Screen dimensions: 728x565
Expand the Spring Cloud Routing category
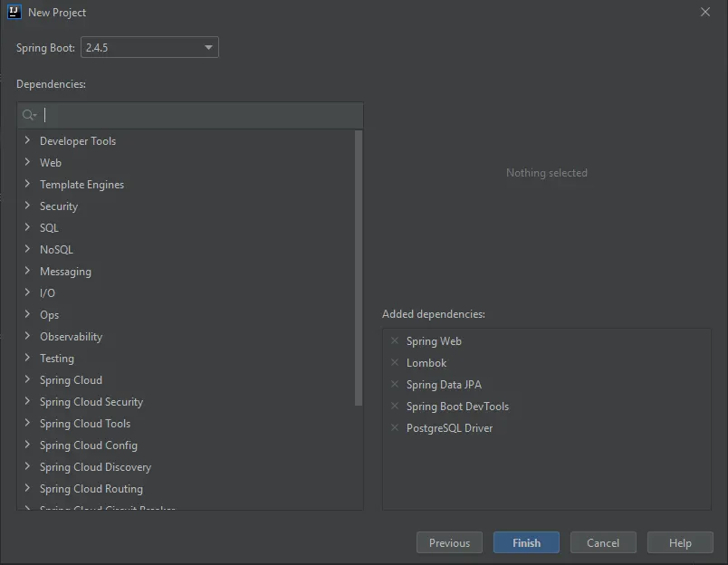(27, 488)
